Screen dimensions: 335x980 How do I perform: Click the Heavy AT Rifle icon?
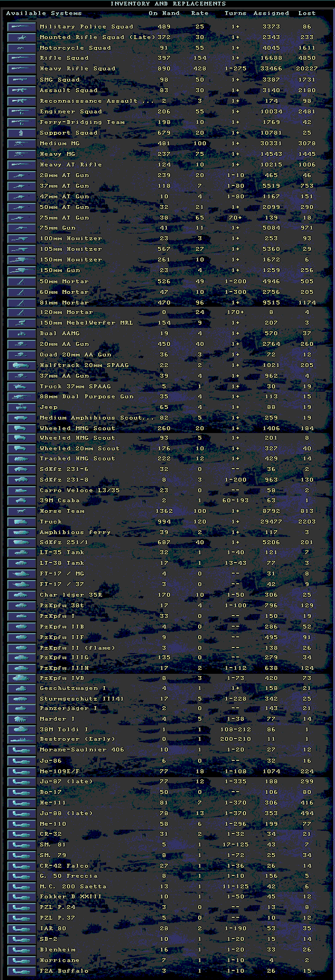click(x=21, y=164)
